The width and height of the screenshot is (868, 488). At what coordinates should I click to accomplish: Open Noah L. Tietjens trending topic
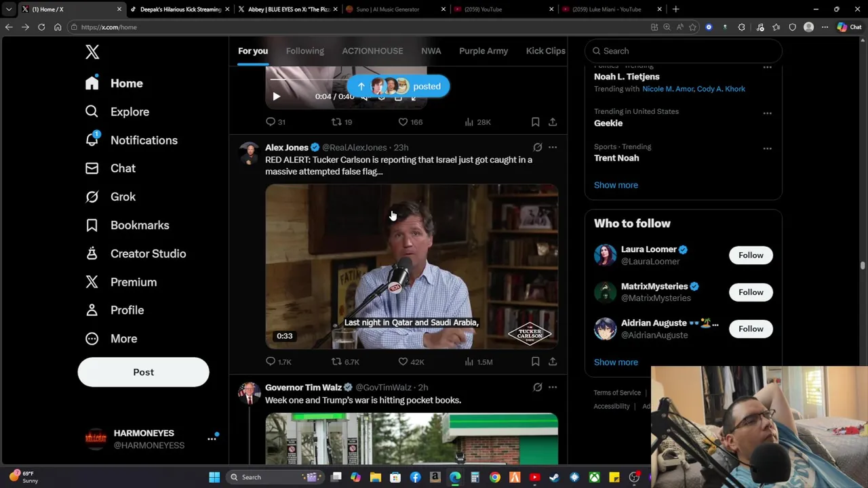pyautogui.click(x=627, y=77)
